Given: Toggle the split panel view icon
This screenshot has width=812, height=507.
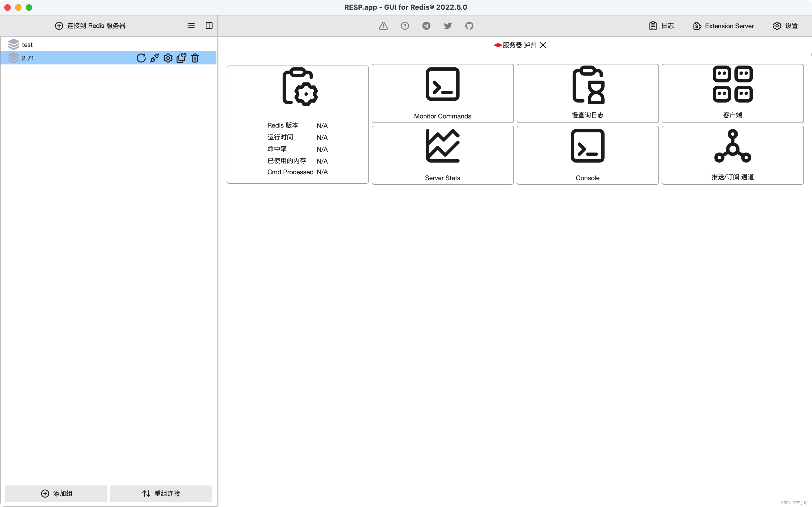Looking at the screenshot, I should click(x=209, y=26).
